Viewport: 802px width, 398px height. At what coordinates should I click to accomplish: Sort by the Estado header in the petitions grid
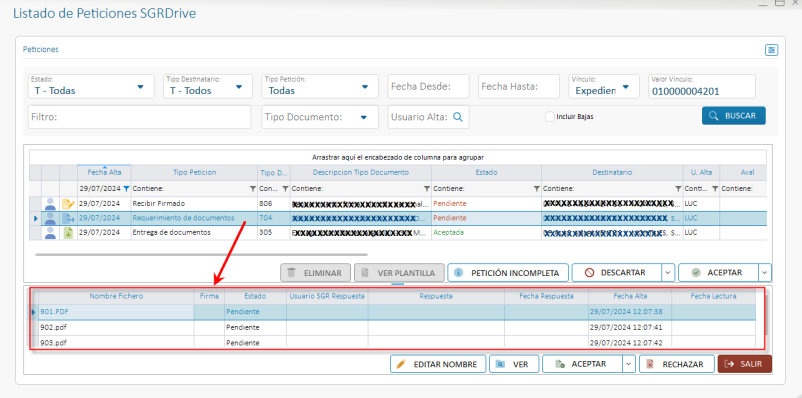coord(486,172)
